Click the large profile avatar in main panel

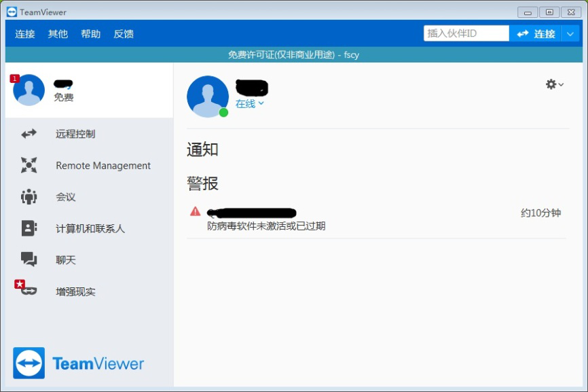[x=207, y=96]
